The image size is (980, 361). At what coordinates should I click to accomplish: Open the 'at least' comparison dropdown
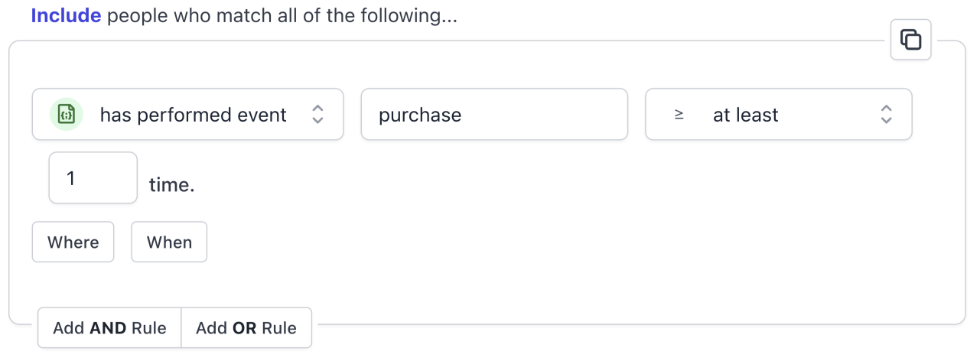[778, 115]
